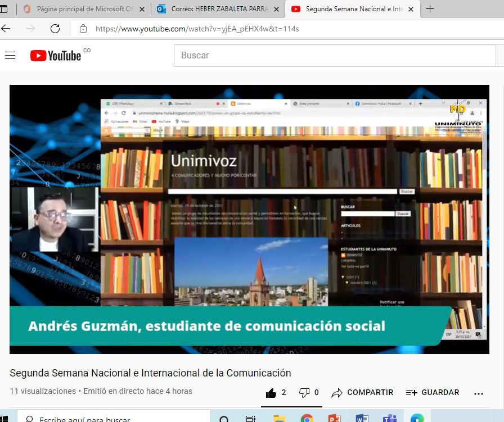The width and height of the screenshot is (504, 422).
Task: Open a new browser tab
Action: point(430,9)
